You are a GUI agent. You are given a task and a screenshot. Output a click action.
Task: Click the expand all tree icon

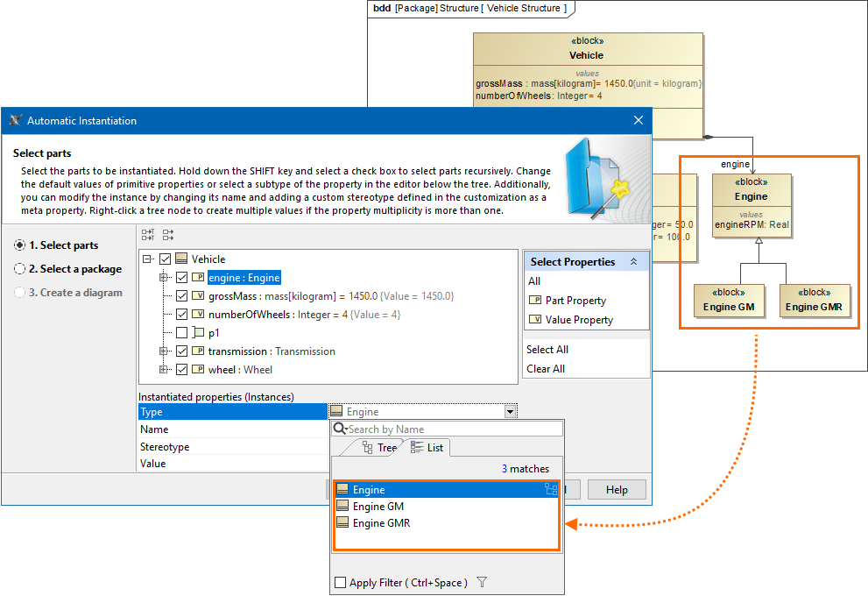click(x=148, y=235)
